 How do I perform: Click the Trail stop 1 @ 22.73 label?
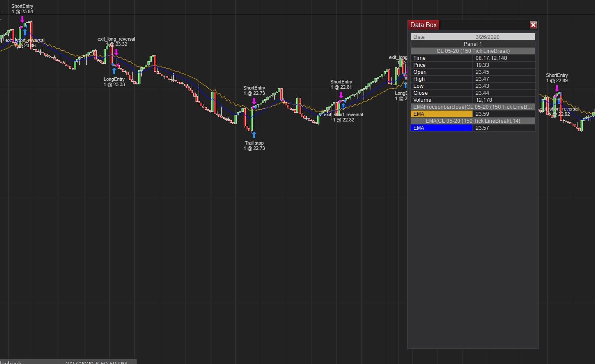click(x=254, y=146)
